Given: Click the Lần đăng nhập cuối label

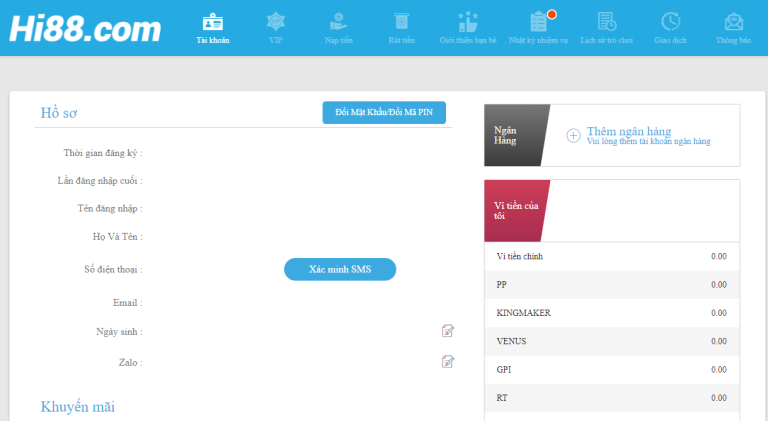Looking at the screenshot, I should [100, 181].
